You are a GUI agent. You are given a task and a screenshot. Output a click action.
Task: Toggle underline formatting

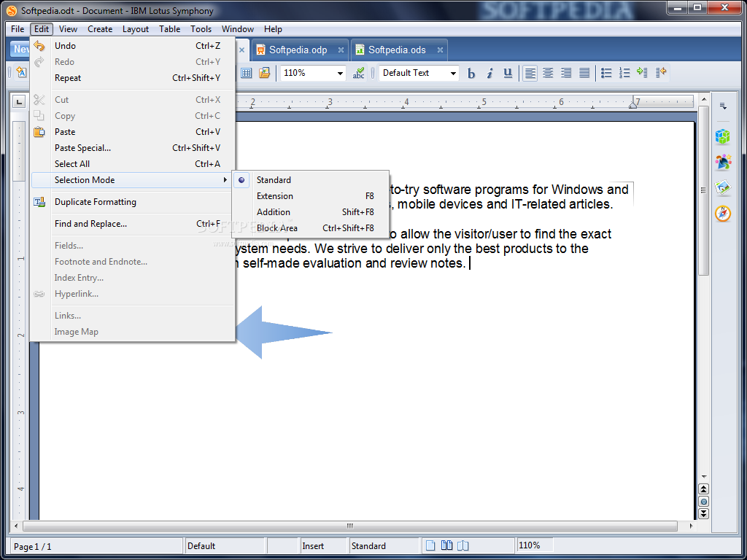coord(508,73)
